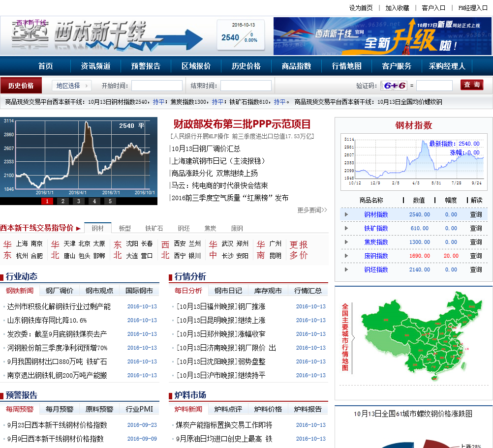Expand the 钢材指数 row triangle
The width and height of the screenshot is (493, 448).
tap(346, 214)
